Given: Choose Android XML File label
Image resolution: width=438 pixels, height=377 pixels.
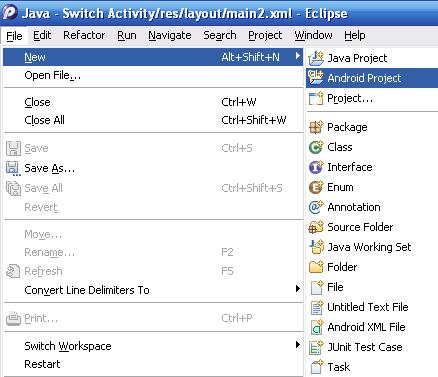Looking at the screenshot, I should pos(366,327).
